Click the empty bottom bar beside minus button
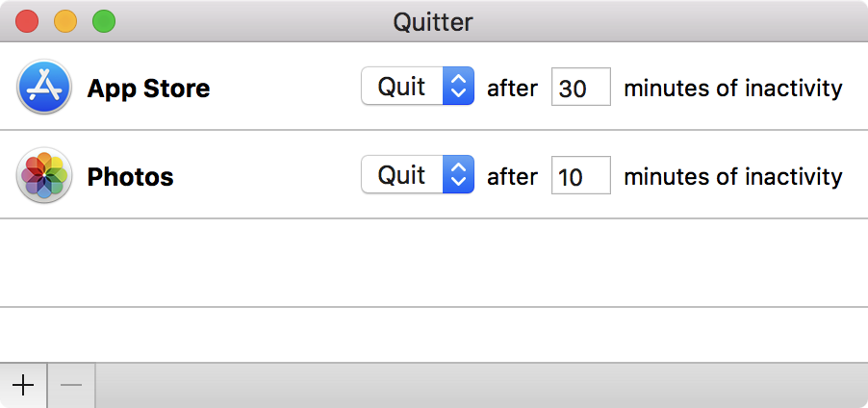 pyautogui.click(x=481, y=386)
